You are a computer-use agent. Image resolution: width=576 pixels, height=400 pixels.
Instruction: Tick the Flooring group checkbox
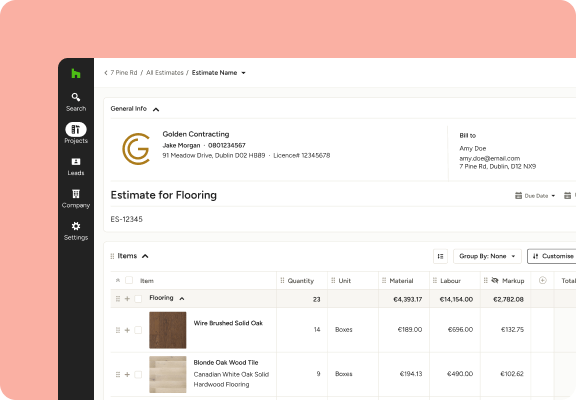pos(138,299)
